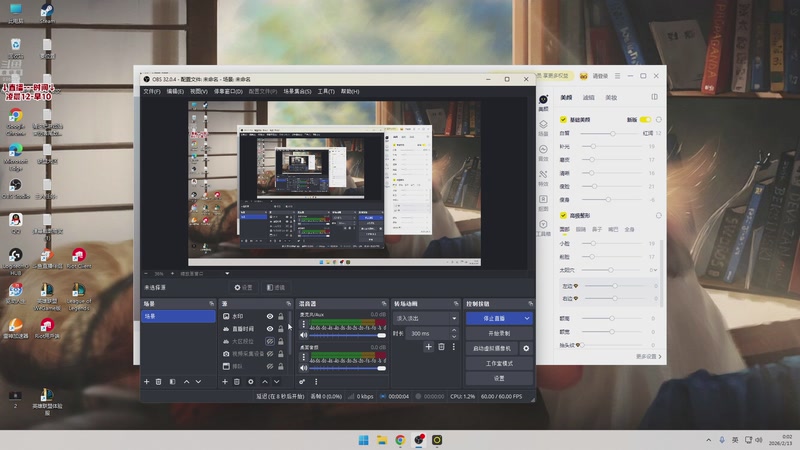Delete the selected scene with trash icon
The width and height of the screenshot is (800, 450).
[159, 382]
